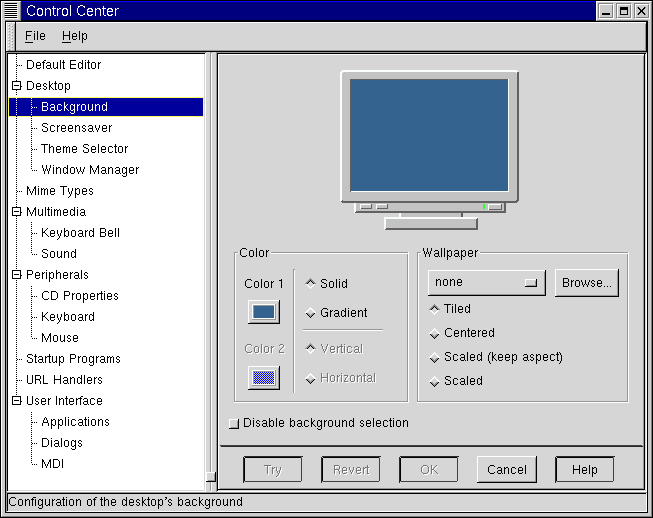Viewport: 653px width, 518px height.
Task: Select Theme Selector in the tree
Action: pyautogui.click(x=84, y=149)
